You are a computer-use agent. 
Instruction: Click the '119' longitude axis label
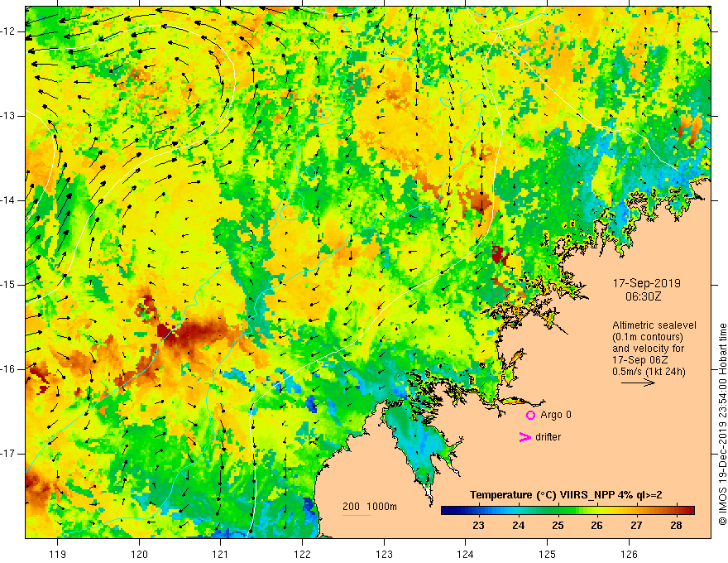[x=58, y=554]
